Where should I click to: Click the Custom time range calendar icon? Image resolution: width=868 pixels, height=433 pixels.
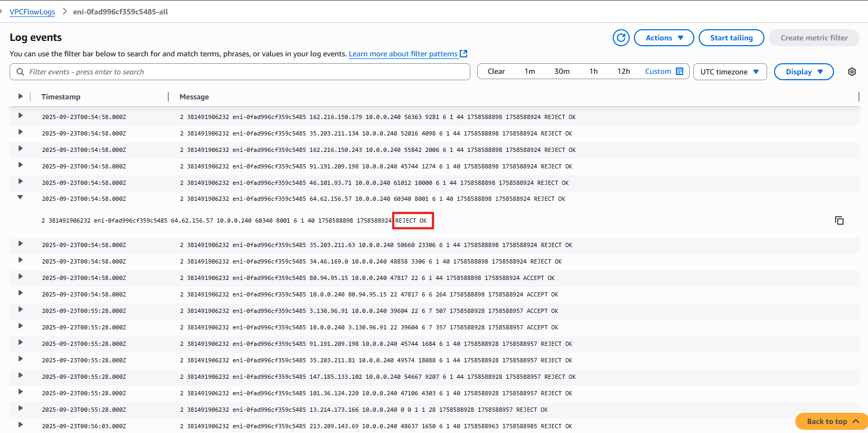pos(680,71)
